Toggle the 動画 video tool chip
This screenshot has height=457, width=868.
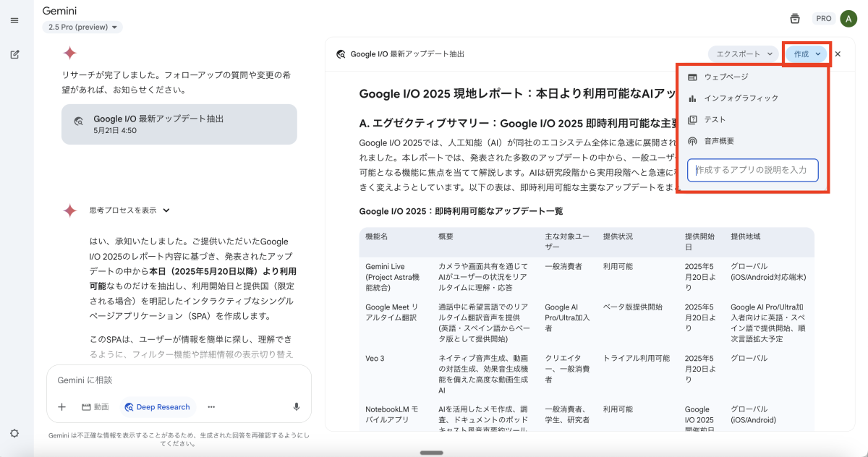(95, 407)
